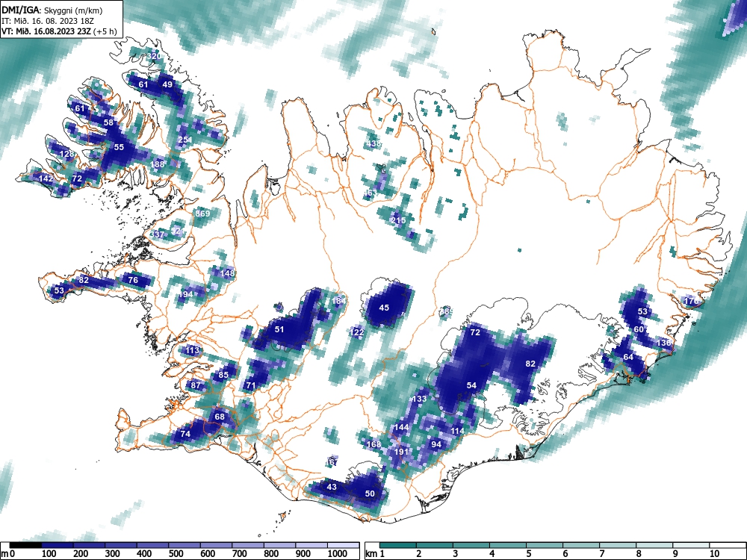Image resolution: width=747 pixels, height=560 pixels.
Task: Click the '6' label in the km legend
Action: coord(565,554)
